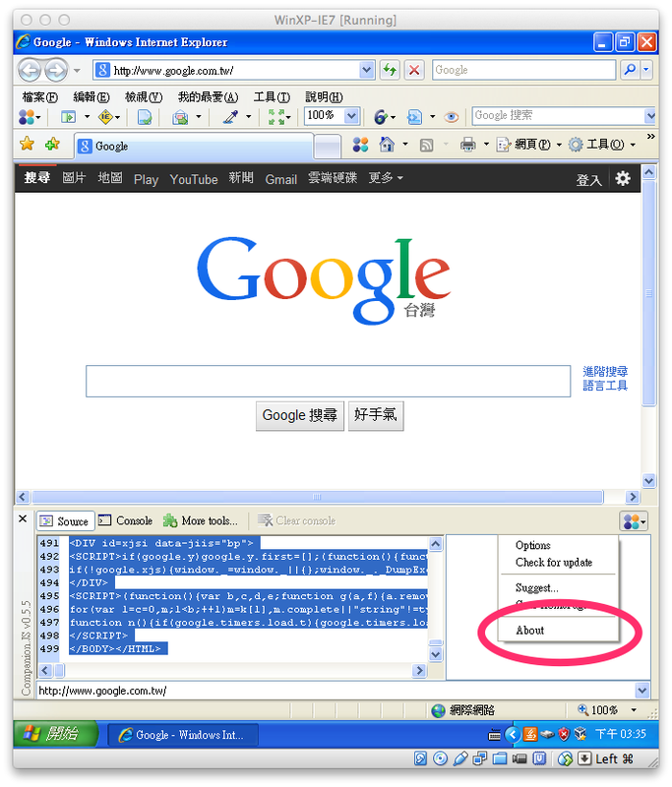Click the eye preview toolbar icon
672x787 pixels.
tap(452, 117)
